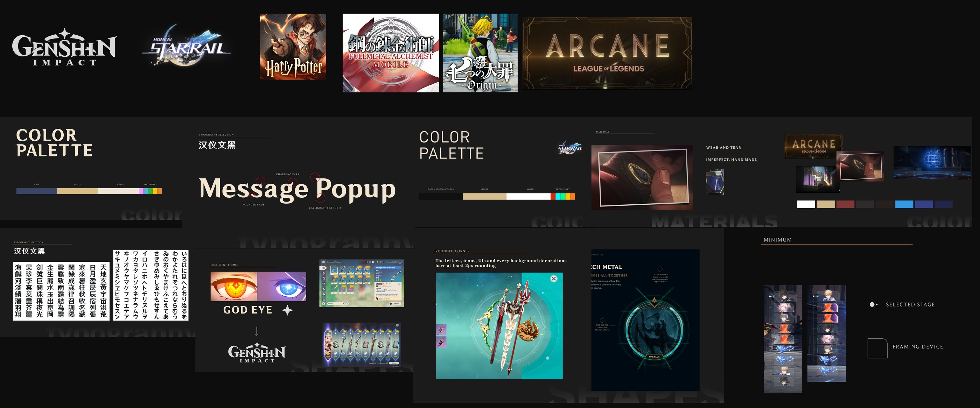Image resolution: width=980 pixels, height=408 pixels.
Task: Open the Genshin weapon cards row screenshot
Action: click(362, 345)
